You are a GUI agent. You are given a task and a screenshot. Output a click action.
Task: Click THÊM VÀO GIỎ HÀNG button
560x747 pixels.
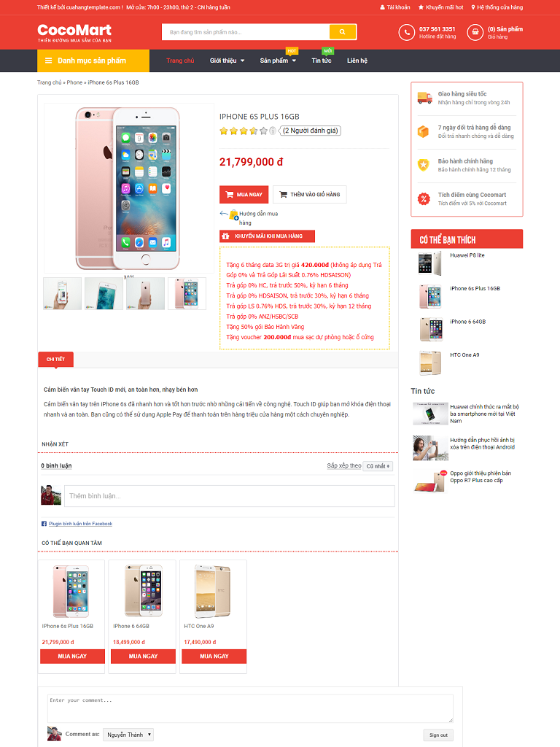tap(309, 194)
